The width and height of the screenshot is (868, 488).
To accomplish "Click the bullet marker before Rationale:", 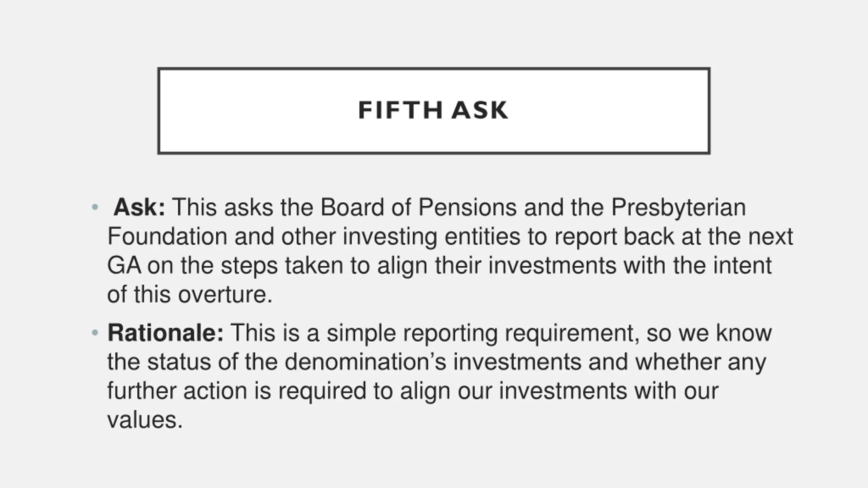I will [x=95, y=333].
